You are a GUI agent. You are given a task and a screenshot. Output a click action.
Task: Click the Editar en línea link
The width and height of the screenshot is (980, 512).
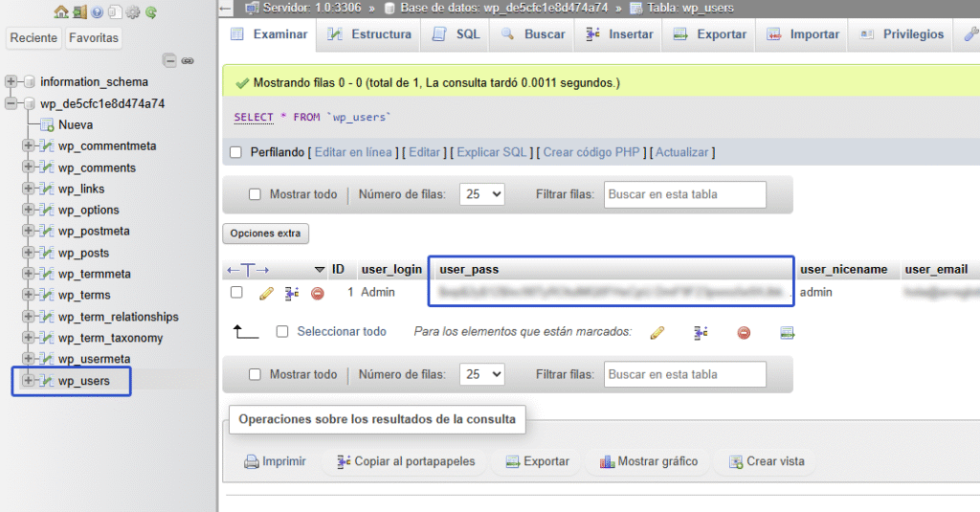click(x=353, y=152)
